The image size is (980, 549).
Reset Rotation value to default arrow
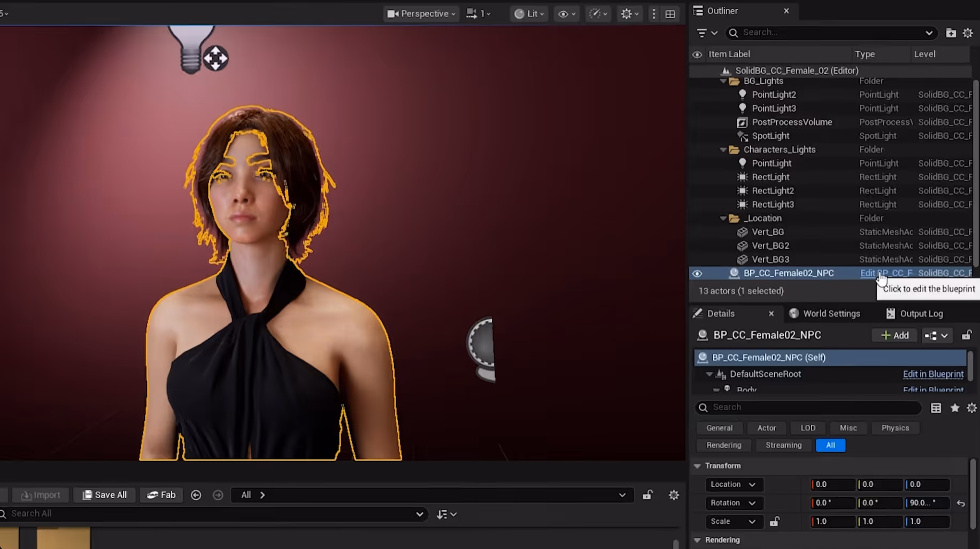click(x=961, y=503)
